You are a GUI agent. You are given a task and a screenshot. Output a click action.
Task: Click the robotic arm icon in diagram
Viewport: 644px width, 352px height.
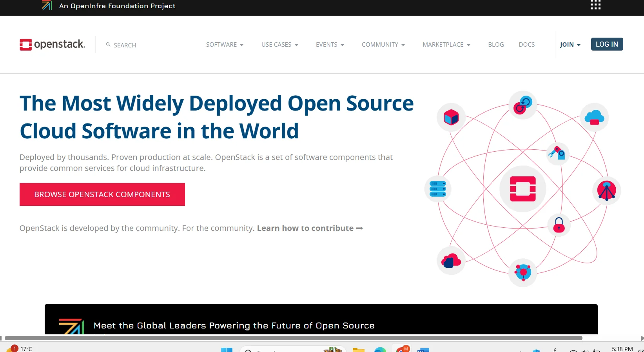click(557, 153)
